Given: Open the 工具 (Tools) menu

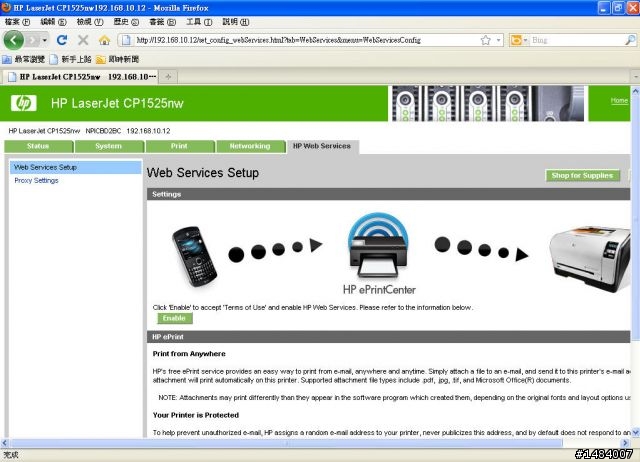Looking at the screenshot, I should (x=199, y=22).
